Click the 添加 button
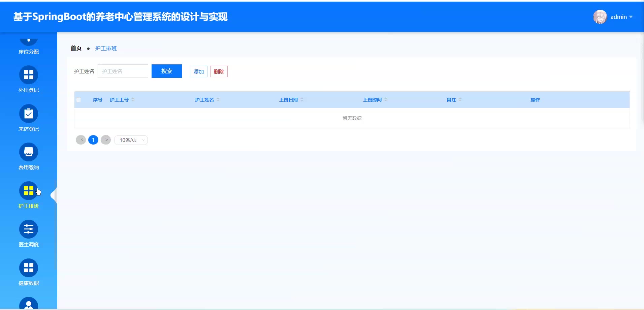The width and height of the screenshot is (644, 310). (199, 71)
